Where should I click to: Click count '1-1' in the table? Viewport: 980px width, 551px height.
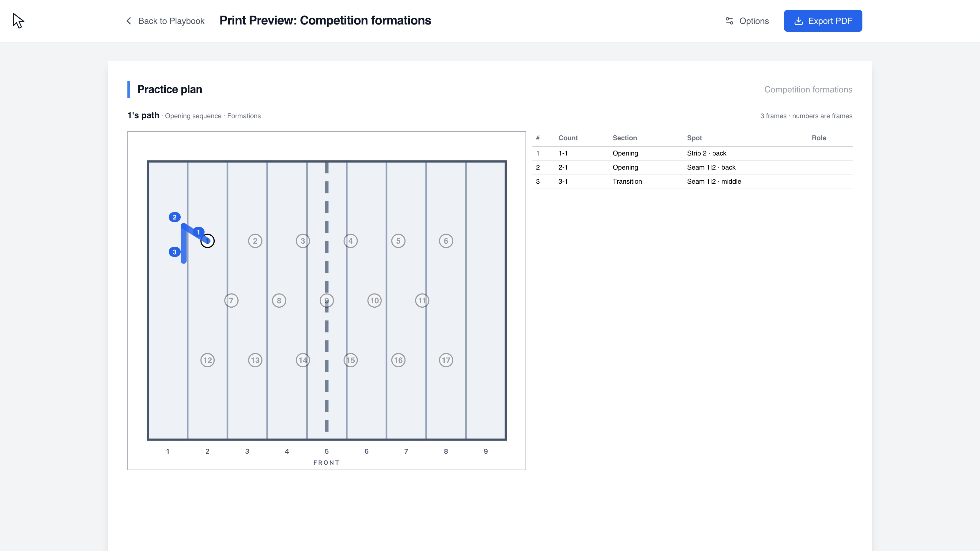pyautogui.click(x=563, y=153)
